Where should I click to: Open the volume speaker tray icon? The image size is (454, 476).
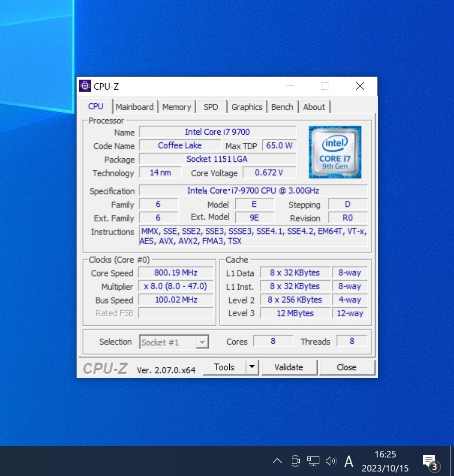click(x=330, y=461)
